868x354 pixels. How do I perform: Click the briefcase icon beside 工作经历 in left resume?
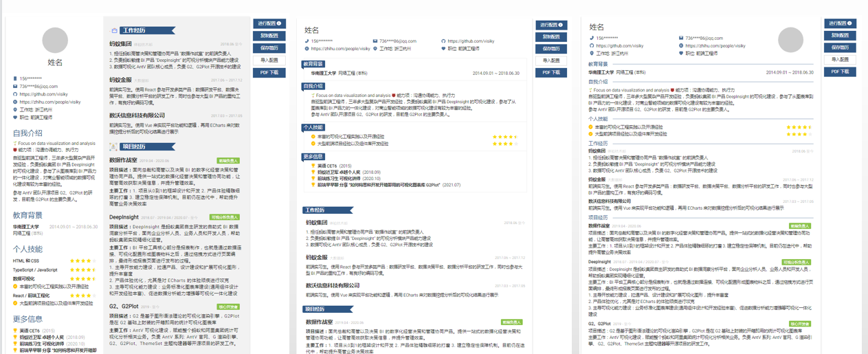coord(114,31)
